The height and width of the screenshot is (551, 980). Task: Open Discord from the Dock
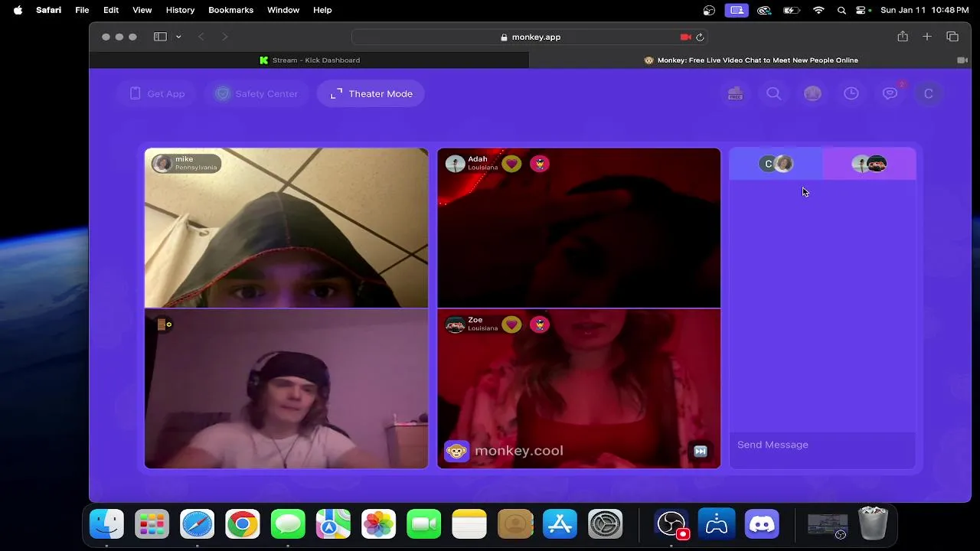click(762, 524)
